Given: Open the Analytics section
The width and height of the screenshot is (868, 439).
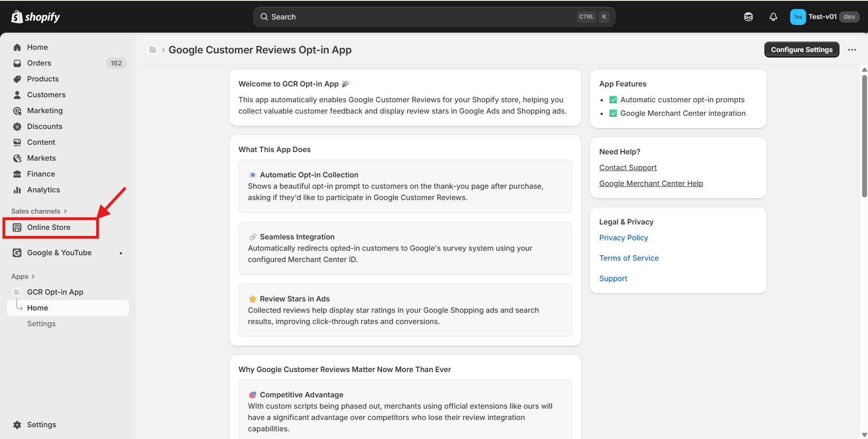Looking at the screenshot, I should [43, 190].
